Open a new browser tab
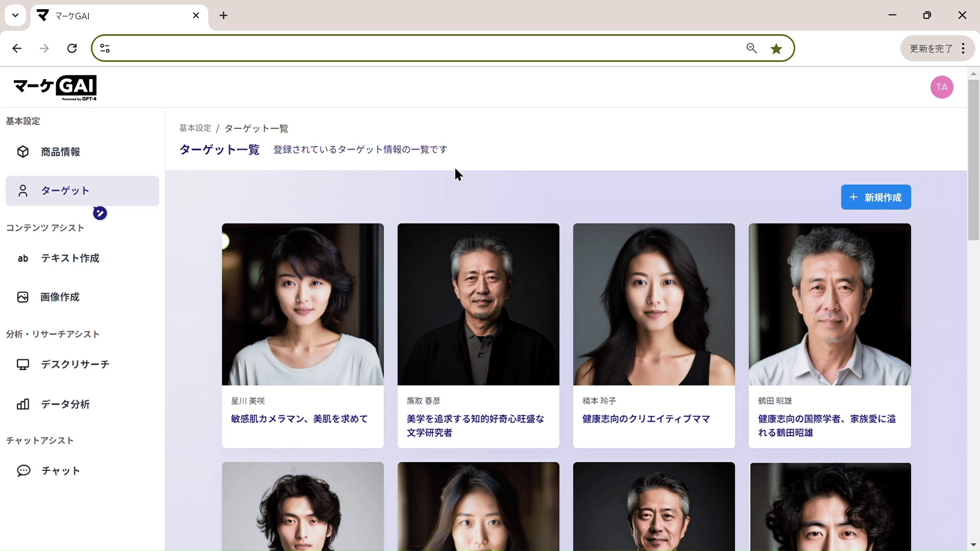Image resolution: width=980 pixels, height=551 pixels. [224, 15]
